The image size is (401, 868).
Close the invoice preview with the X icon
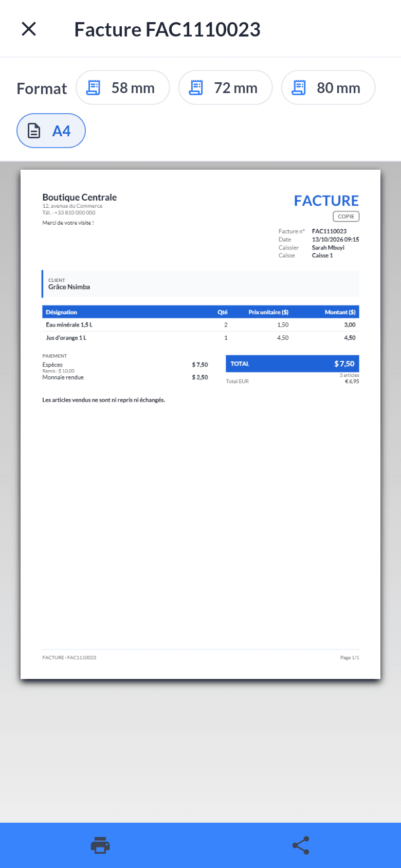(29, 29)
